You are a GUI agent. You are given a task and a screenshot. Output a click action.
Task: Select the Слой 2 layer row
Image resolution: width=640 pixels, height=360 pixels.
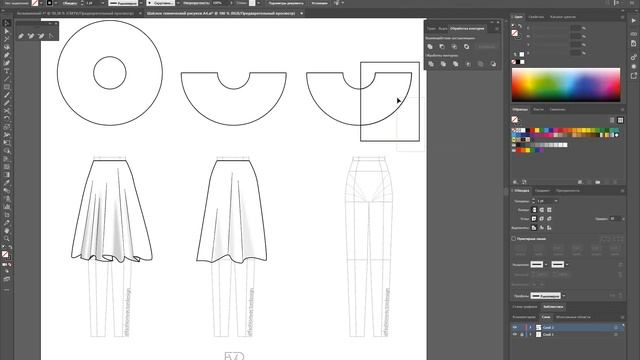pos(567,327)
